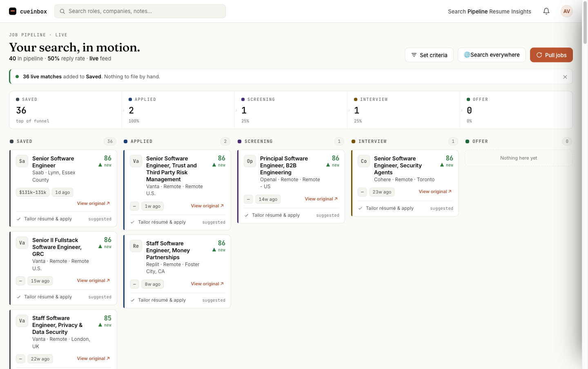Tailor résumé & apply for Cohere job

pos(405,208)
